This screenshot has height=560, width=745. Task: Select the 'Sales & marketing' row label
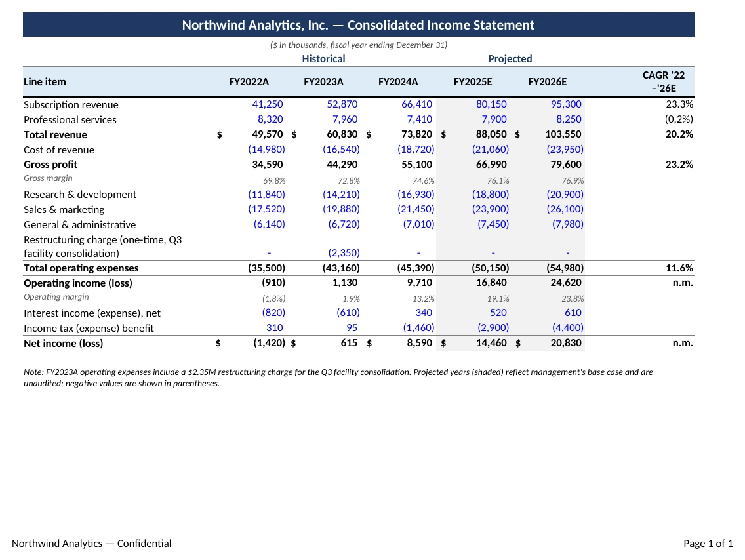coord(64,209)
